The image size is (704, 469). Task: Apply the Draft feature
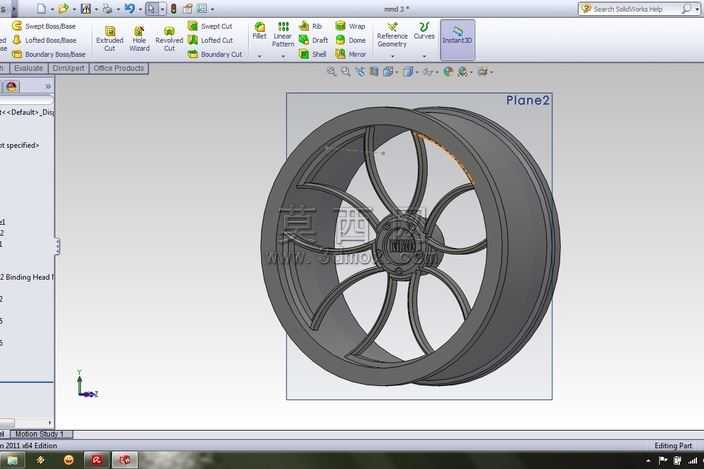pyautogui.click(x=313, y=40)
